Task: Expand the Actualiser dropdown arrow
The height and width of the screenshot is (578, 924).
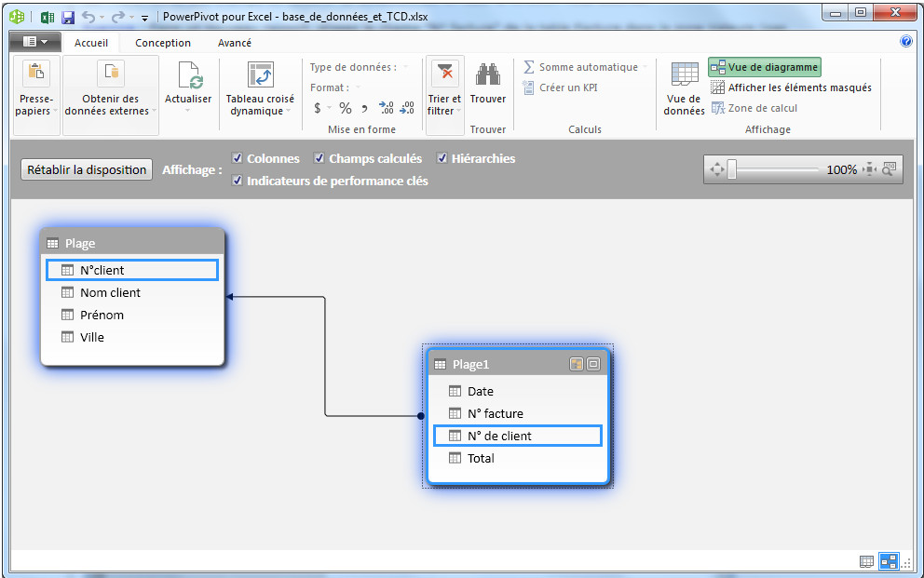Action: click(x=188, y=111)
